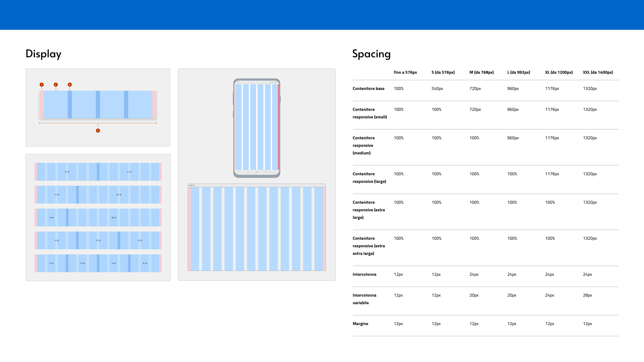Click the Margine row label

coord(360,324)
